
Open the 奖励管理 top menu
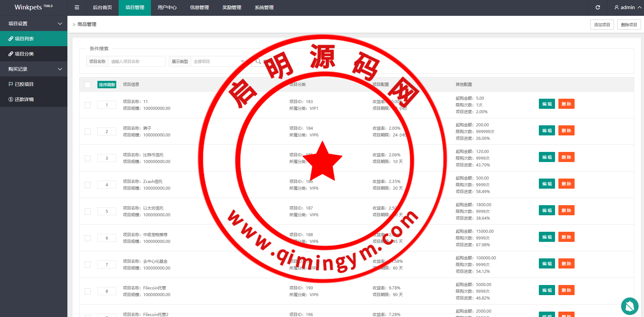click(232, 7)
